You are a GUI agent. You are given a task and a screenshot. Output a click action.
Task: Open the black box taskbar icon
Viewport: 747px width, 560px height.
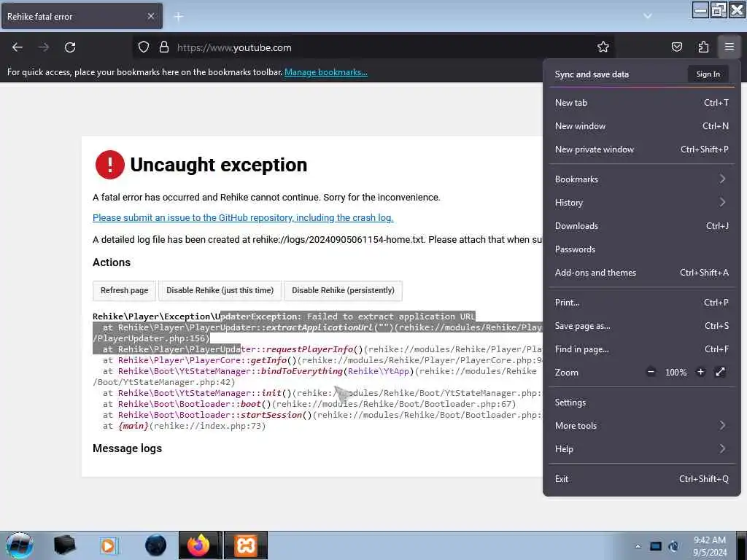[64, 545]
